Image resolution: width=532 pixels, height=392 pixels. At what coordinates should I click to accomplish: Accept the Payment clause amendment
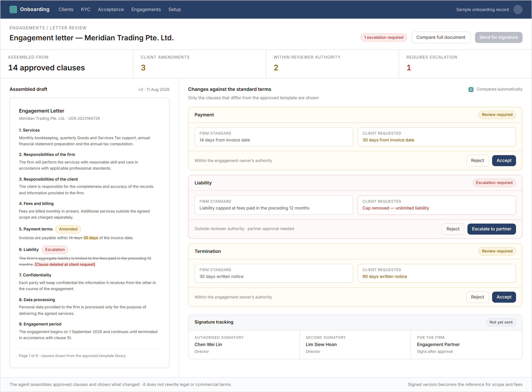coord(504,161)
